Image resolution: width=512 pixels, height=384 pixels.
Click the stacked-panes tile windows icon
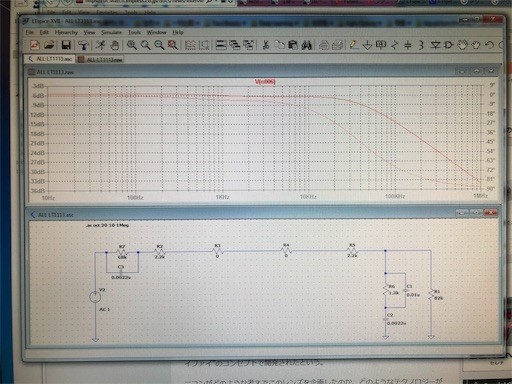point(221,45)
